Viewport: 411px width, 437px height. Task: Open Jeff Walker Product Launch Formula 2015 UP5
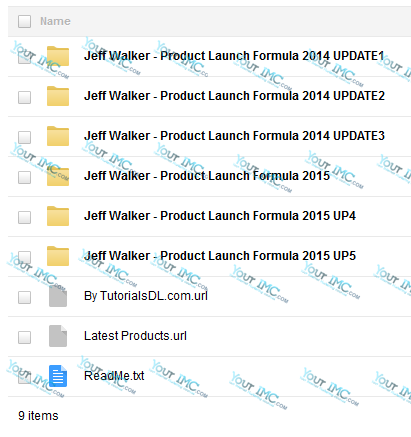click(x=220, y=256)
